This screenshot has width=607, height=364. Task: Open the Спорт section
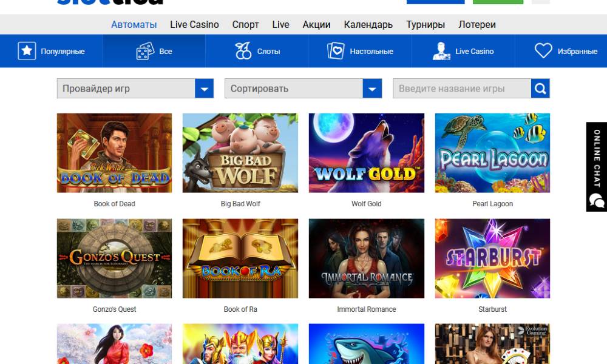pyautogui.click(x=245, y=25)
